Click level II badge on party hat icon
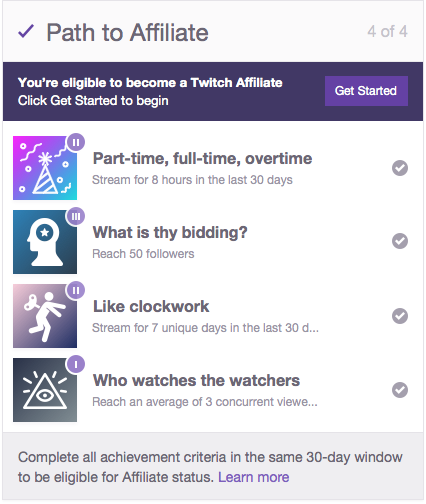The image size is (426, 504). tap(76, 142)
